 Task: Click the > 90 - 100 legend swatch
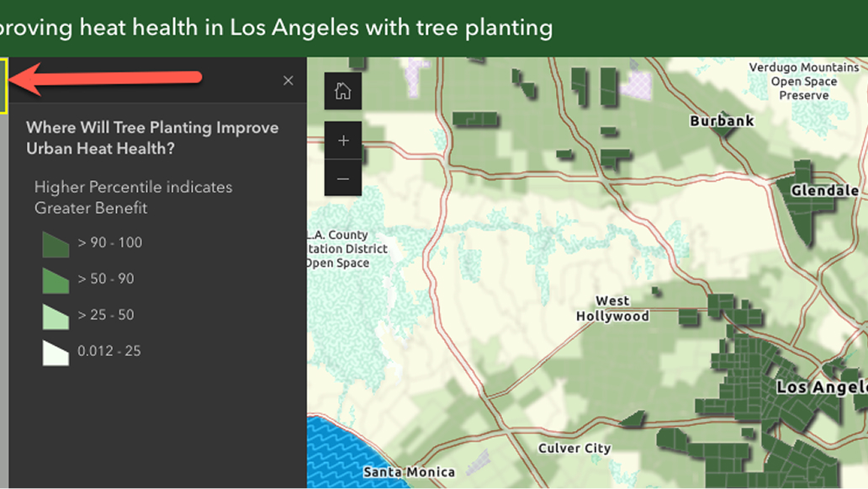click(x=56, y=244)
